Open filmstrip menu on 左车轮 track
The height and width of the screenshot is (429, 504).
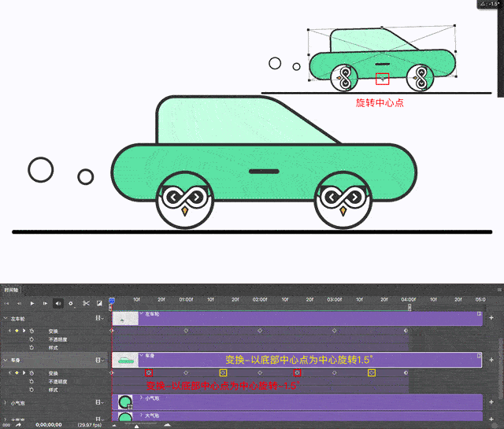(x=98, y=318)
